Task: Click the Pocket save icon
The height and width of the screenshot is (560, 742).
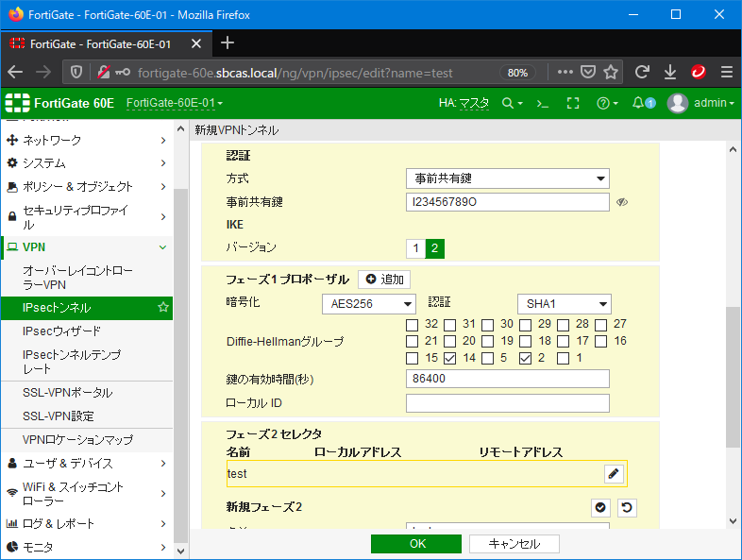Action: tap(588, 72)
